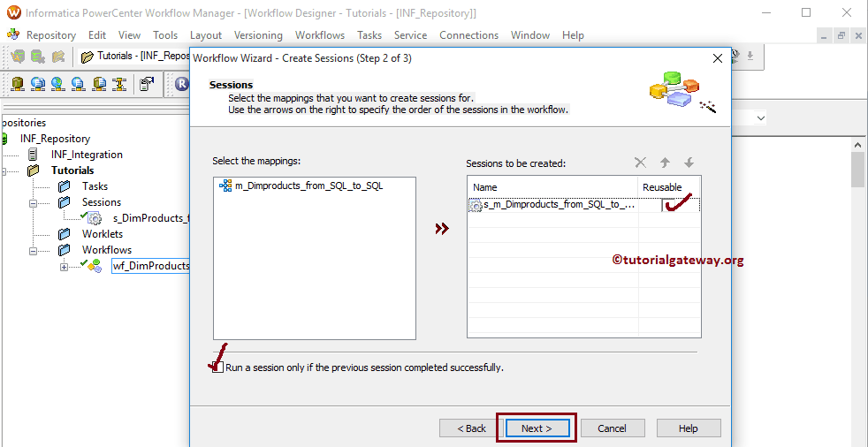The image size is (868, 447).
Task: Click the Tasks folder icon
Action: tap(65, 186)
